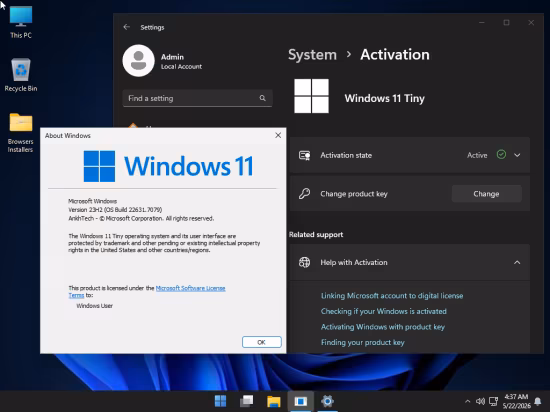Open Activating Windows with product key link

click(x=383, y=327)
